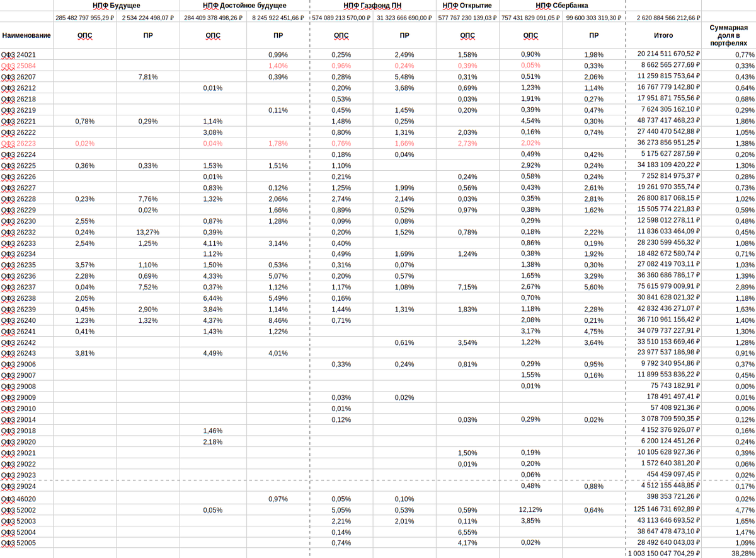The image size is (756, 558).
Task: Select total cell 577 767 230 139,03 ₽
Action: [467, 18]
